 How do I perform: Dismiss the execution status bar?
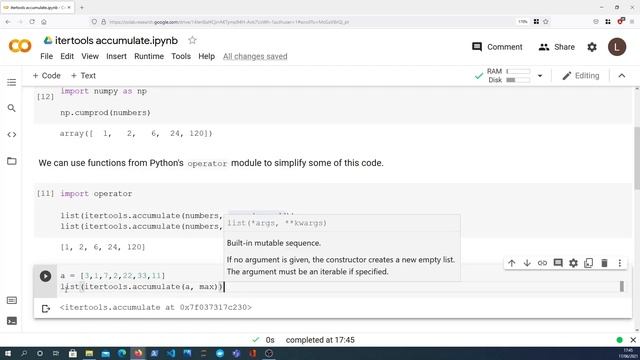click(633, 340)
